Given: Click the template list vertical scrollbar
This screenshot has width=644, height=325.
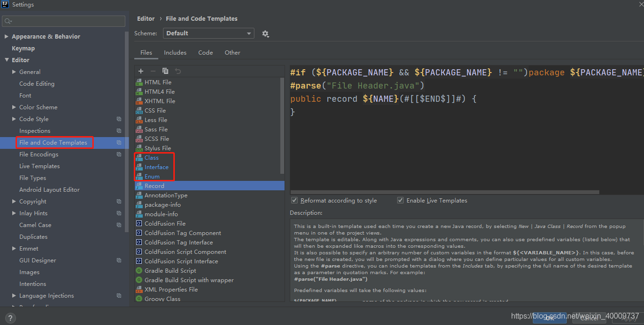Looking at the screenshot, I should (282, 126).
